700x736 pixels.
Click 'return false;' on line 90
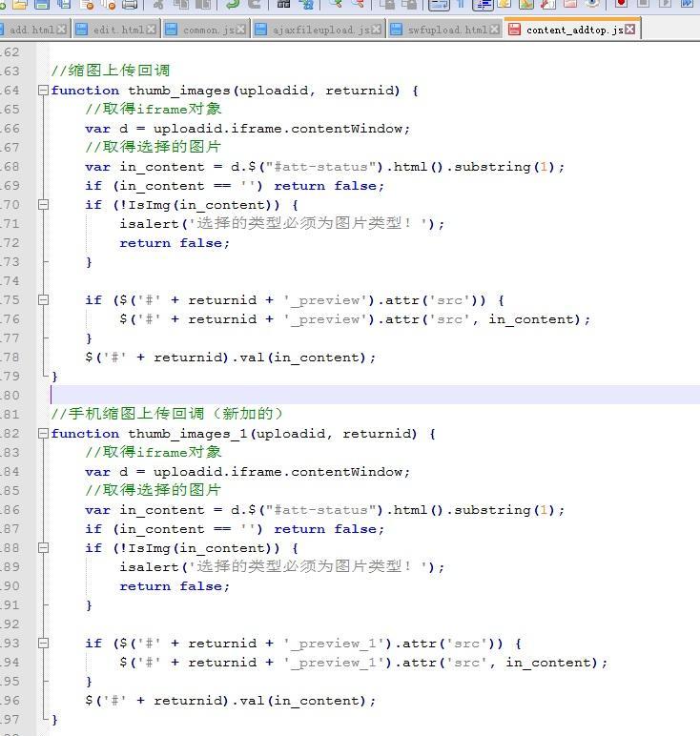pyautogui.click(x=175, y=586)
